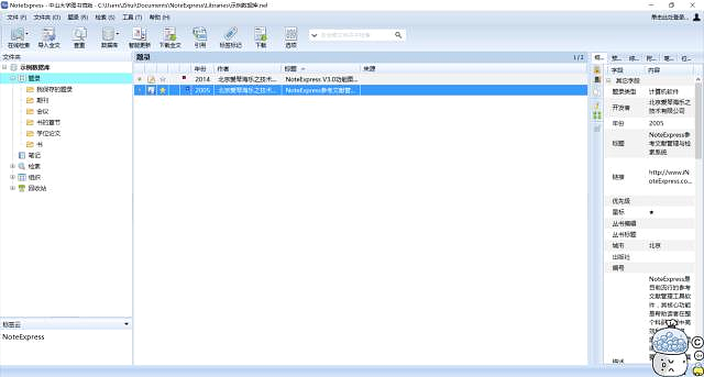Open the 题录 menu in menu bar

(x=78, y=17)
